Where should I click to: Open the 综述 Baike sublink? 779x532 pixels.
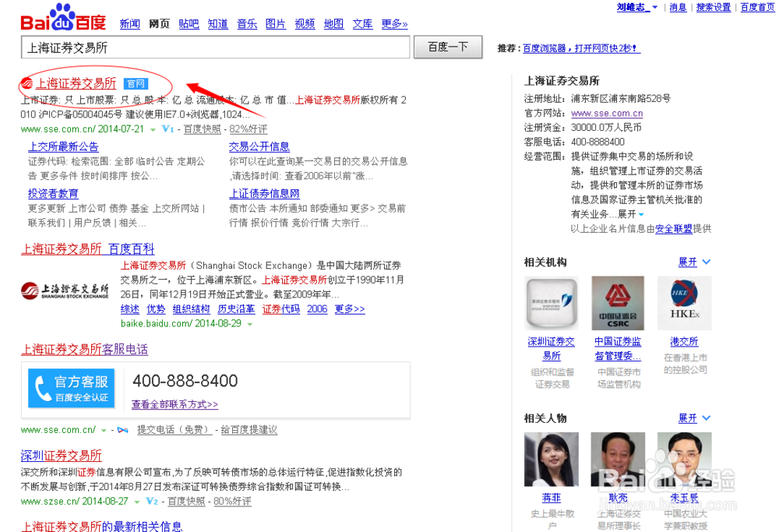130,309
